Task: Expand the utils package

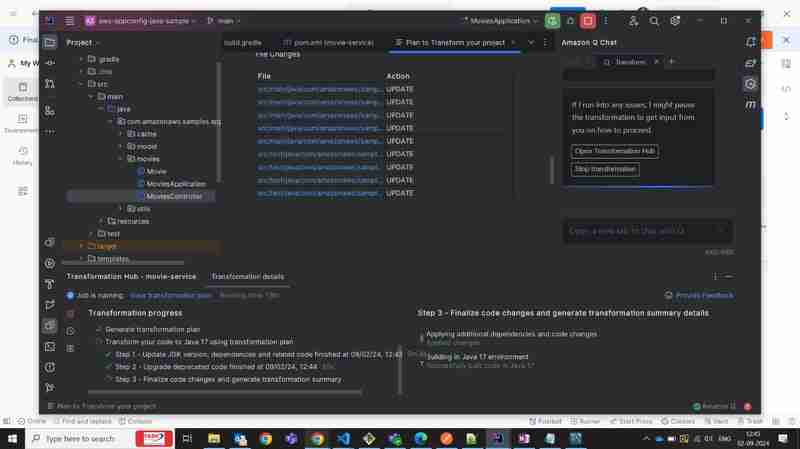Action: tap(121, 209)
